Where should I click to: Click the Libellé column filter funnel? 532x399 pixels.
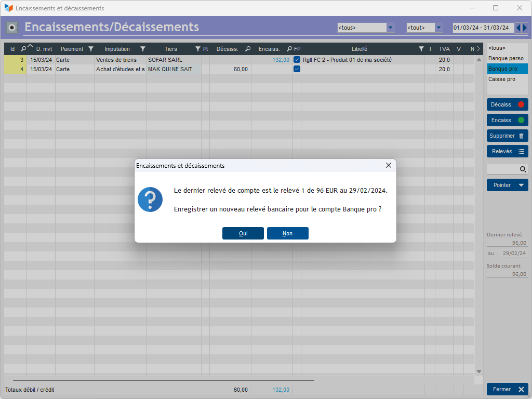[x=421, y=49]
